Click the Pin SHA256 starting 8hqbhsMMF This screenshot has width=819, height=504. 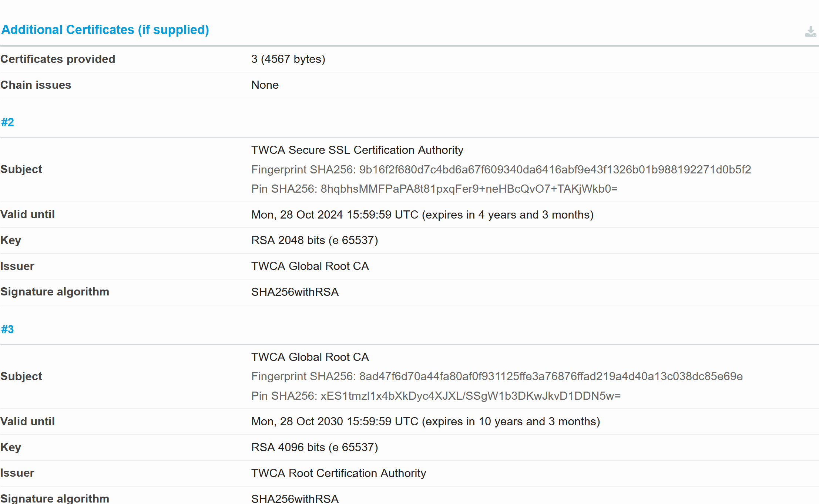coord(434,189)
